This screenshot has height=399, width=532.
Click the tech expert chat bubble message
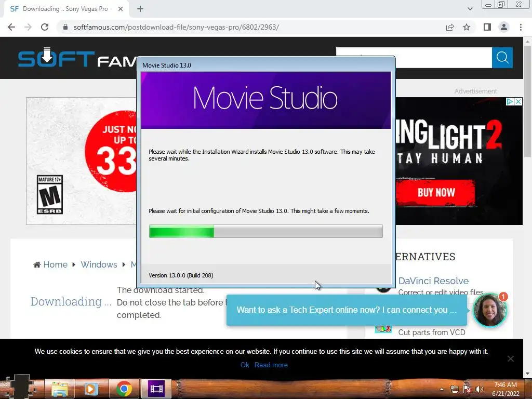(x=347, y=310)
